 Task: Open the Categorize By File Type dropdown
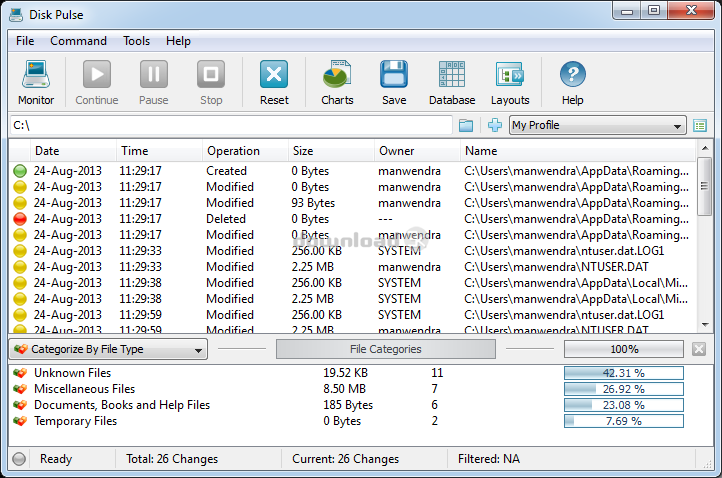pyautogui.click(x=108, y=350)
